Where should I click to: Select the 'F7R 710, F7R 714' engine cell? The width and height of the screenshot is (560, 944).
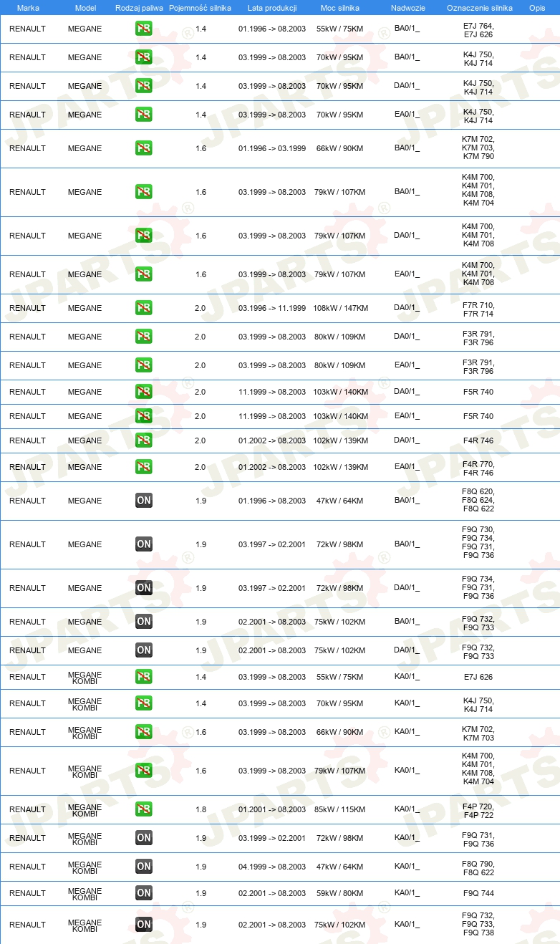coord(478,308)
